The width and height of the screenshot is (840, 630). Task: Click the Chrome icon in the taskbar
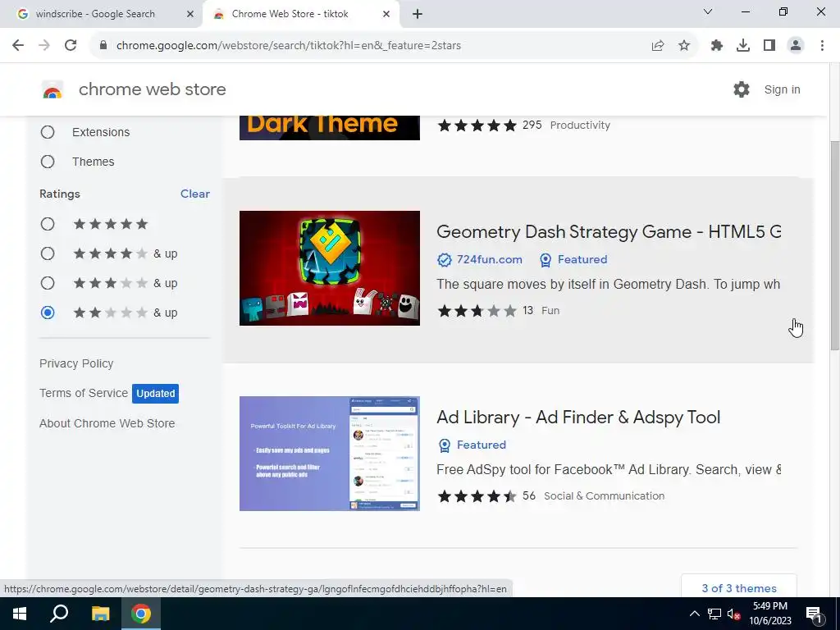(141, 614)
